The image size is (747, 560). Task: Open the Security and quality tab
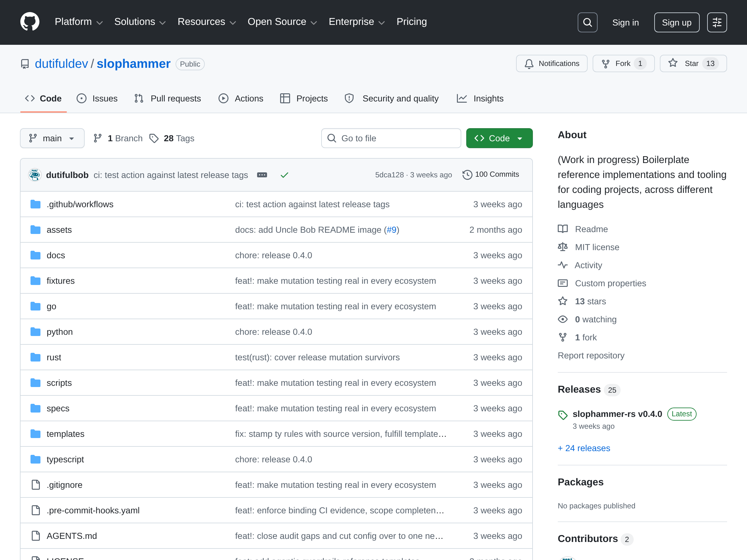click(392, 99)
